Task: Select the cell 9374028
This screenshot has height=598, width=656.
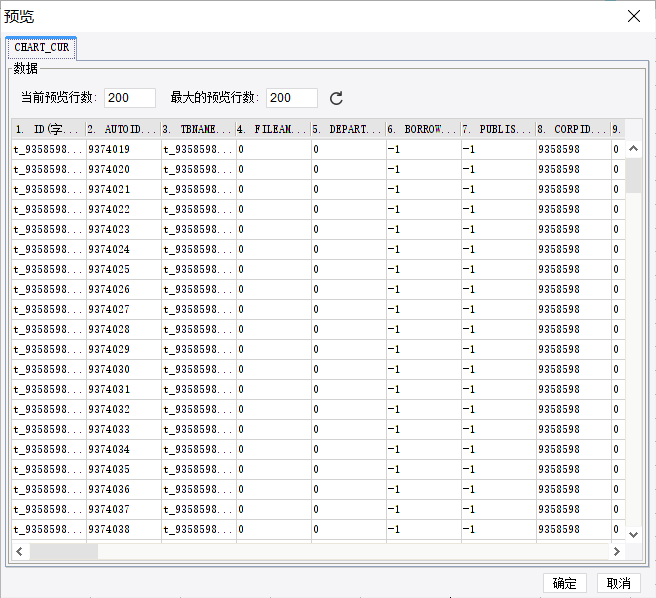Action: (124, 329)
